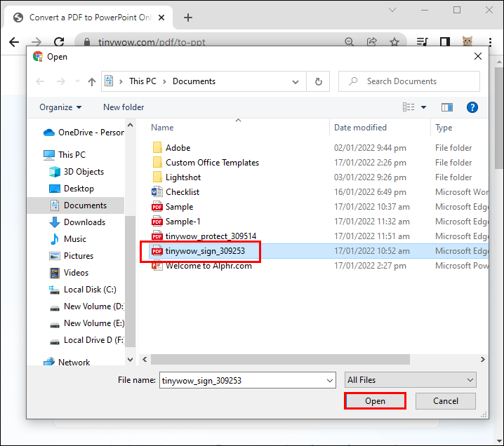Create a New folder
This screenshot has height=446, width=504.
point(124,107)
